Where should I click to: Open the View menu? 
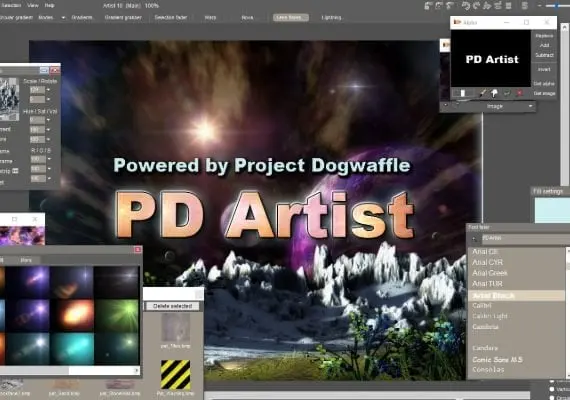pos(33,5)
